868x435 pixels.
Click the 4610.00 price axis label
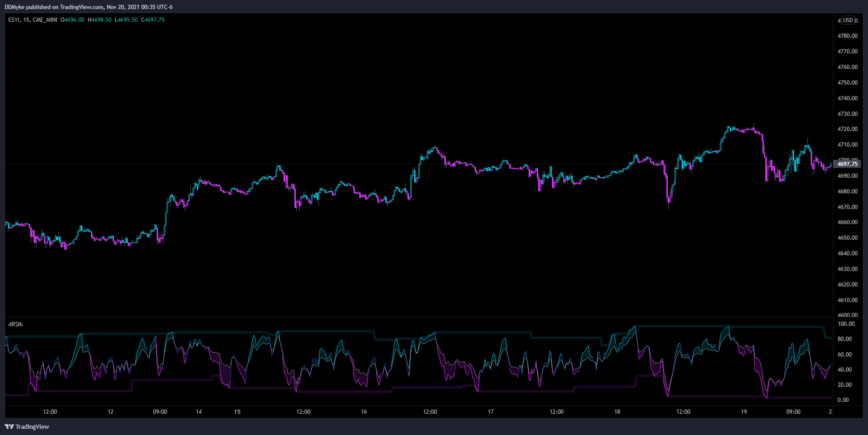[847, 300]
